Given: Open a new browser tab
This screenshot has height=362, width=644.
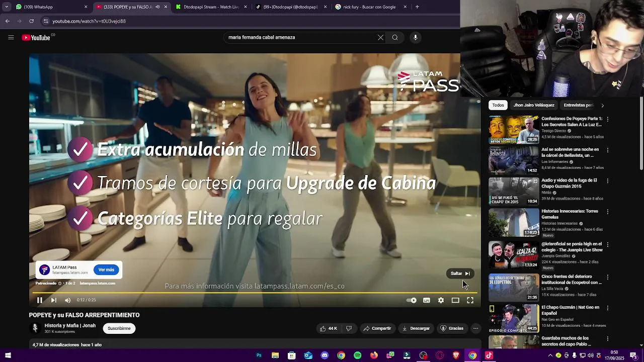Looking at the screenshot, I should click(x=417, y=7).
